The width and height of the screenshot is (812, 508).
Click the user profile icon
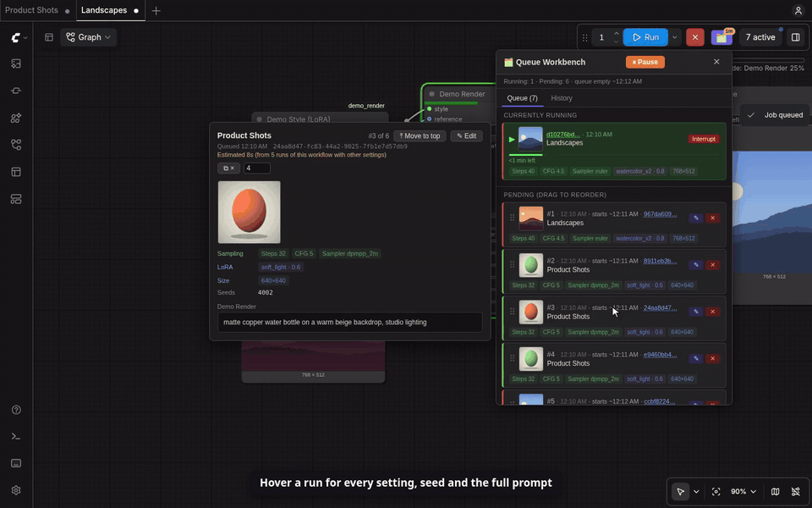pyautogui.click(x=798, y=10)
